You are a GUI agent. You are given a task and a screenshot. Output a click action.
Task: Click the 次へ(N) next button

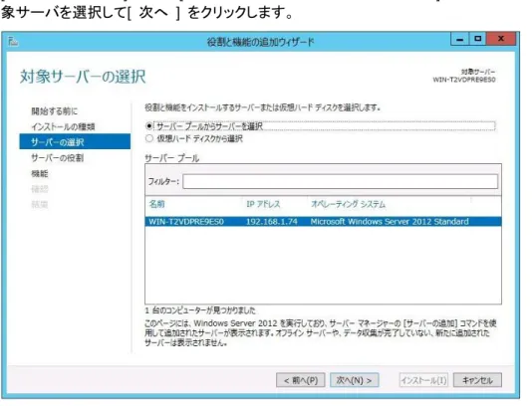coord(355,380)
